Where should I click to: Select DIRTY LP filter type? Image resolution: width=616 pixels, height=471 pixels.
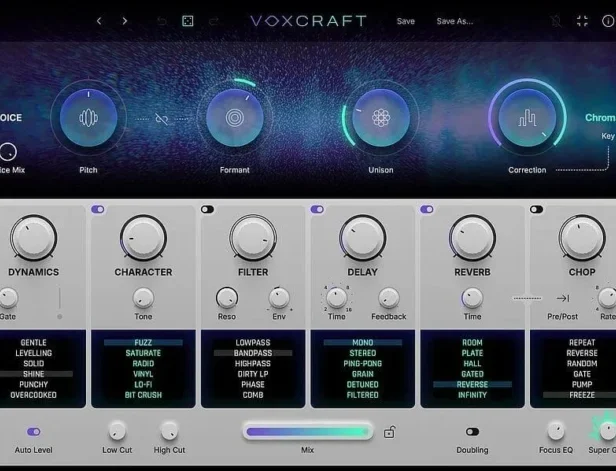coord(253,374)
